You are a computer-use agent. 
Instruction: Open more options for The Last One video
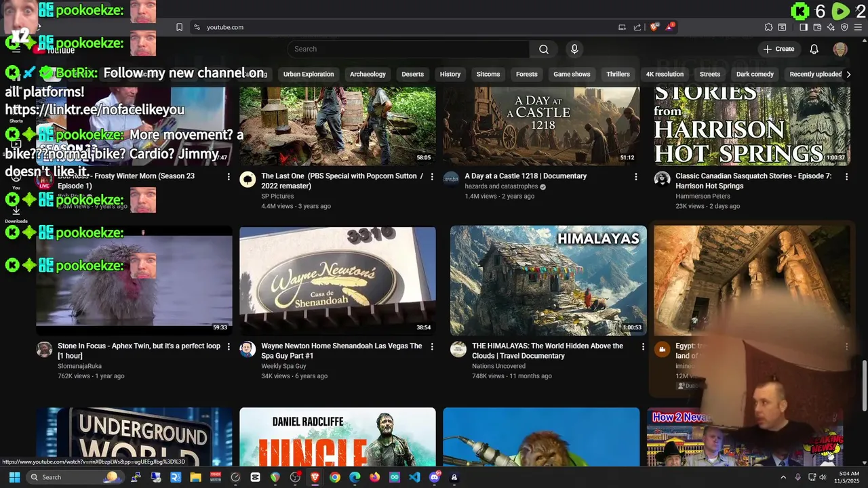(432, 176)
